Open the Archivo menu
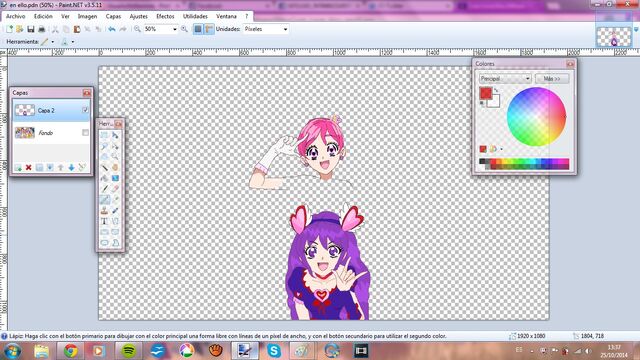This screenshot has height=360, width=640. coord(16,16)
